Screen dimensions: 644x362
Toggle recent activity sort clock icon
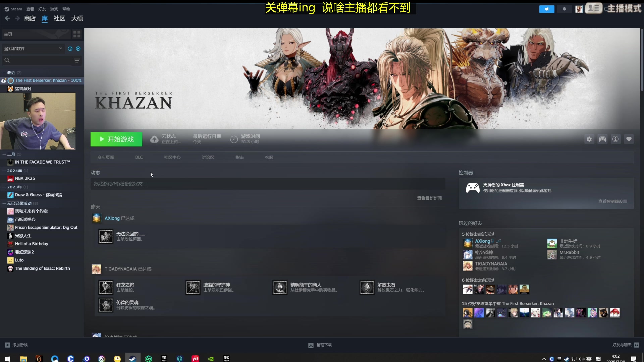tap(70, 49)
